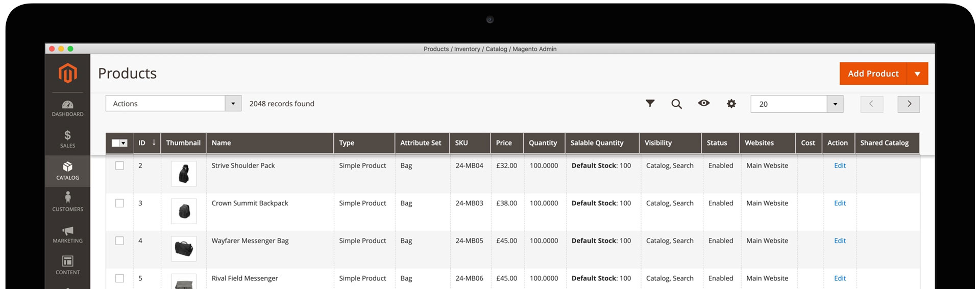This screenshot has width=980, height=289.
Task: Expand Add Product options arrow
Action: point(917,74)
